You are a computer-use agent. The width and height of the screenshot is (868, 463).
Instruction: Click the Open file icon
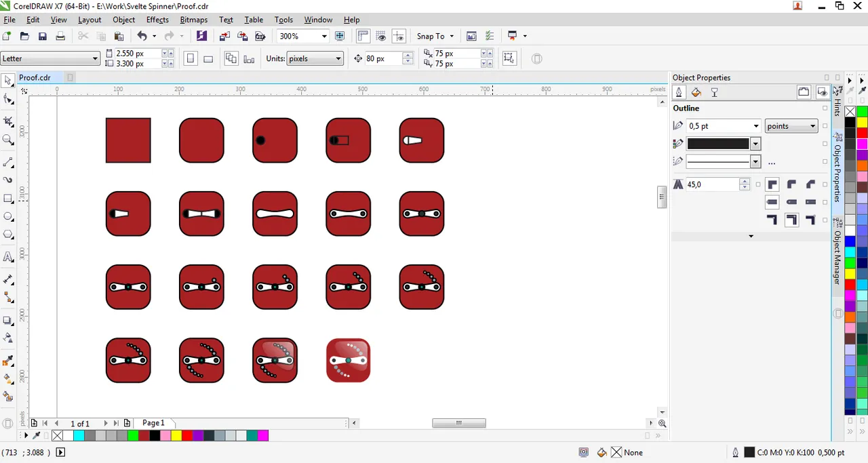[24, 36]
